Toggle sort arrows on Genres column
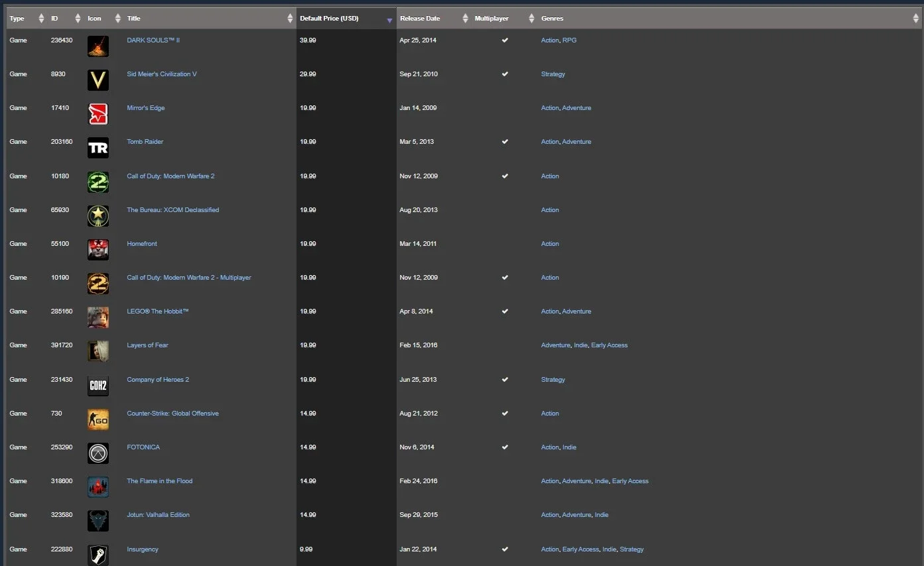The height and width of the screenshot is (566, 924). (x=916, y=19)
